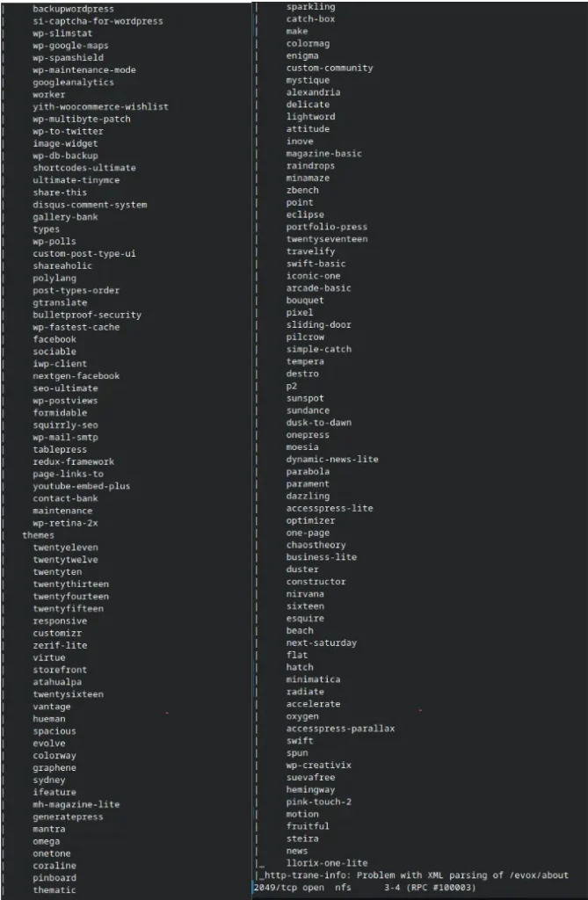The image size is (588, 900).
Task: Select the 2049/tcp open nfs line
Action: 365,888
